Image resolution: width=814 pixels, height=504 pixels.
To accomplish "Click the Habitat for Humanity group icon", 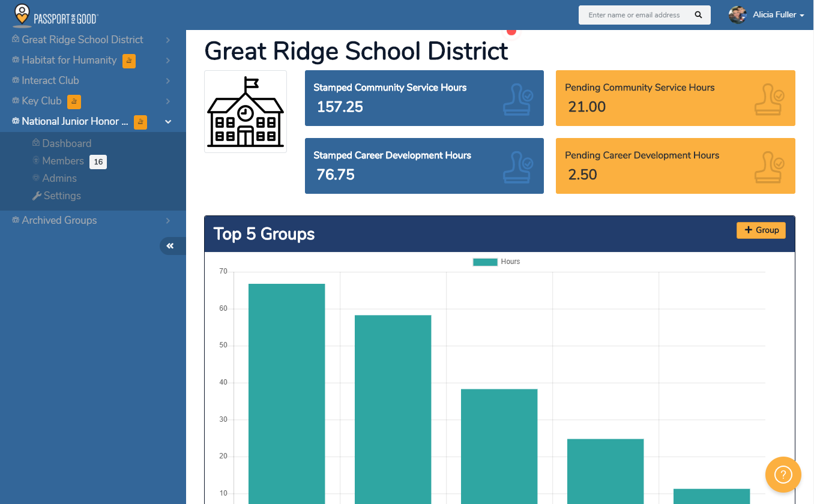I will pyautogui.click(x=16, y=60).
